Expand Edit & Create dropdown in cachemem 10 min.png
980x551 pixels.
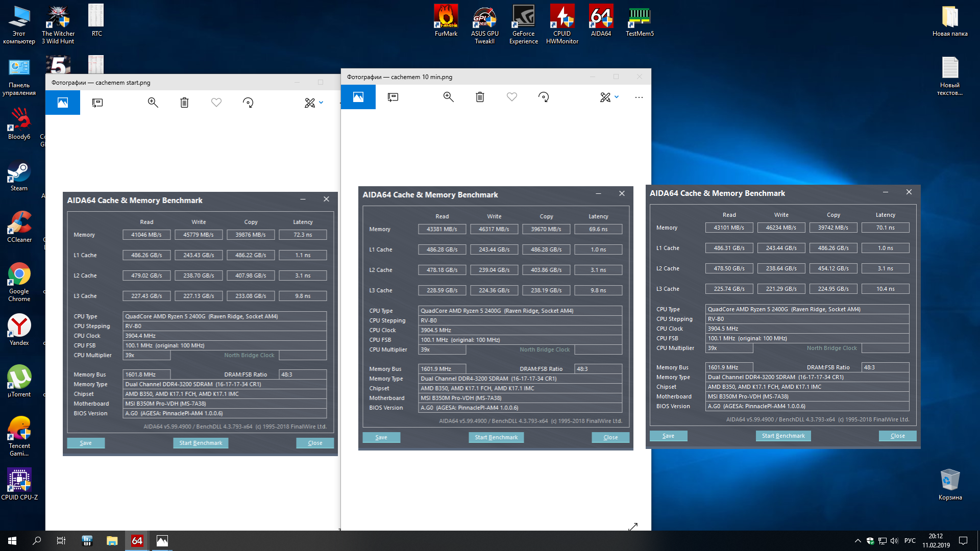609,97
